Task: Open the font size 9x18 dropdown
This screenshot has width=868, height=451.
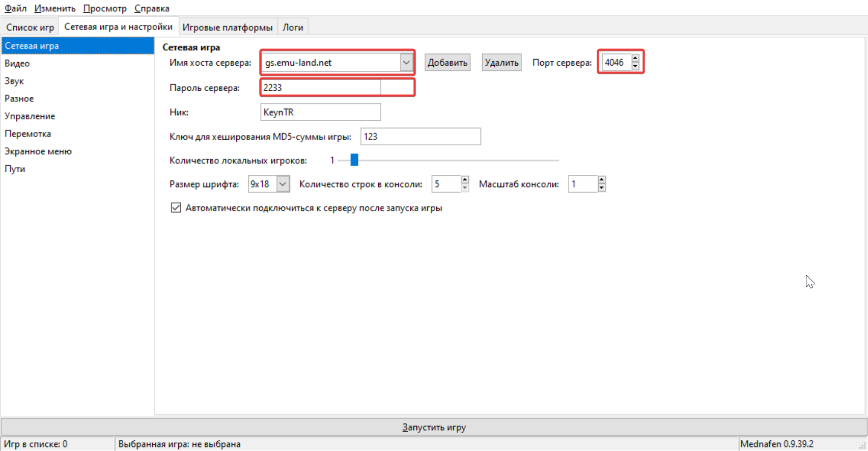Action: tap(283, 184)
